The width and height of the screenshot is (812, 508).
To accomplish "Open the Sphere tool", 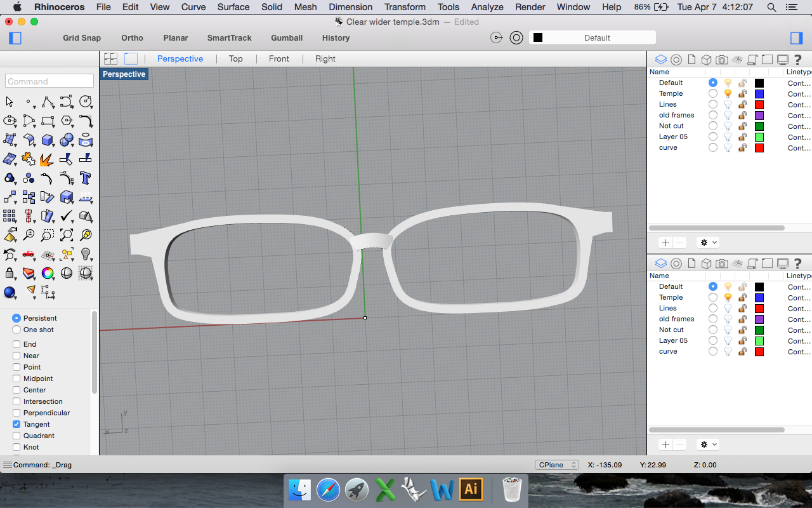I will point(66,140).
